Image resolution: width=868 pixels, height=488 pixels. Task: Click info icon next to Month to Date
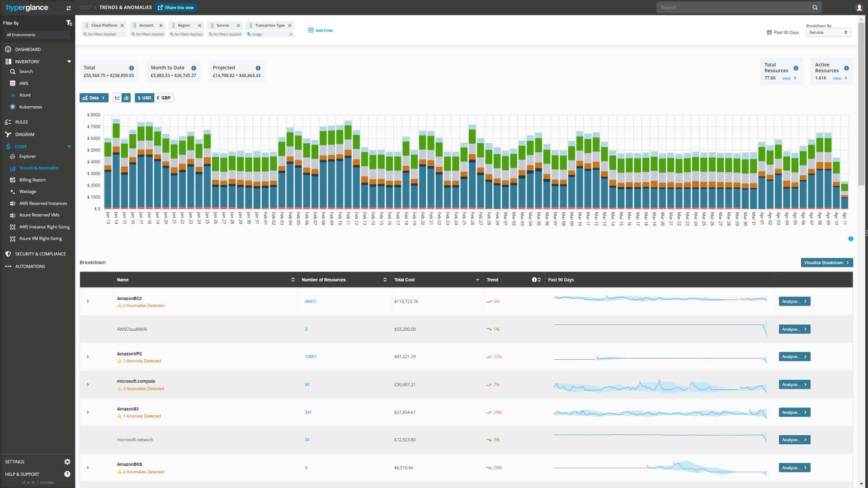pos(193,68)
